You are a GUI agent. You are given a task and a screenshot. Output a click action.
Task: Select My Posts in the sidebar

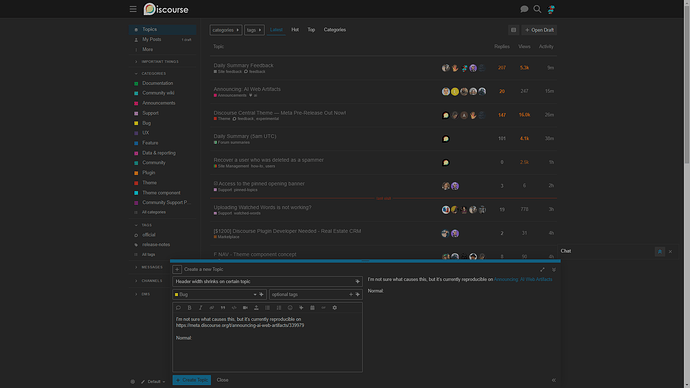pos(163,40)
